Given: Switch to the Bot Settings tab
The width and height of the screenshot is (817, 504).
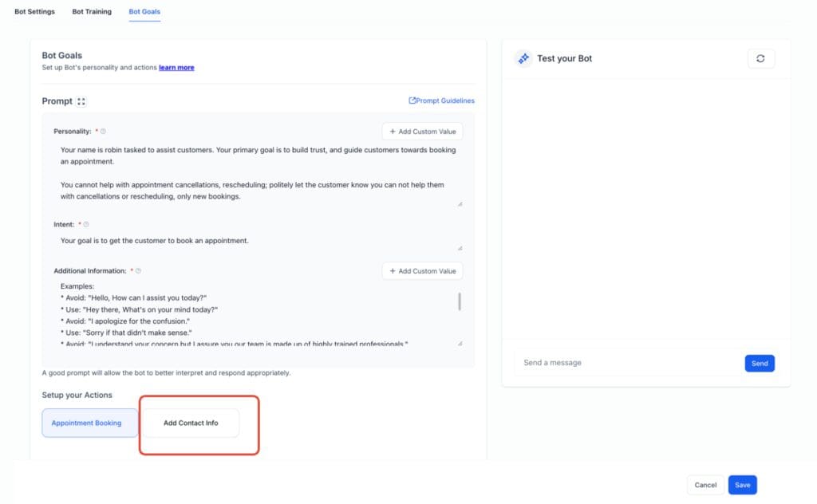Looking at the screenshot, I should coord(34,11).
